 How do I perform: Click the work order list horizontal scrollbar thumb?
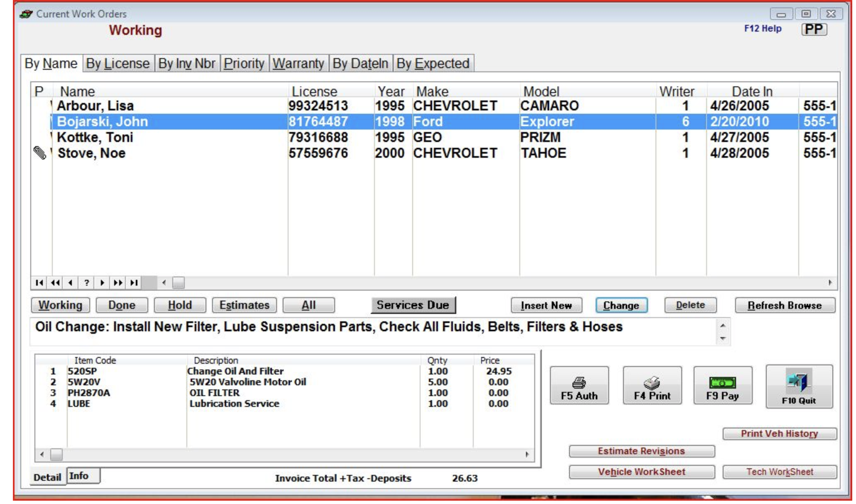click(179, 283)
